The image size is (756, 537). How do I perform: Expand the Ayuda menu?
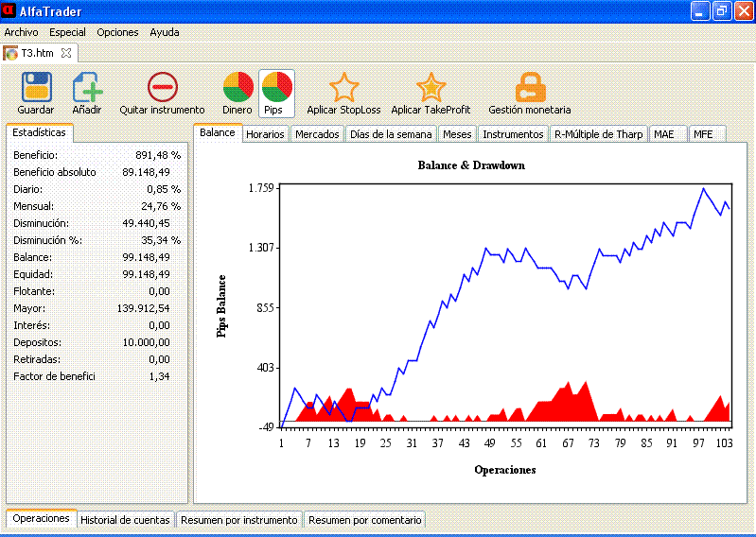pyautogui.click(x=164, y=32)
